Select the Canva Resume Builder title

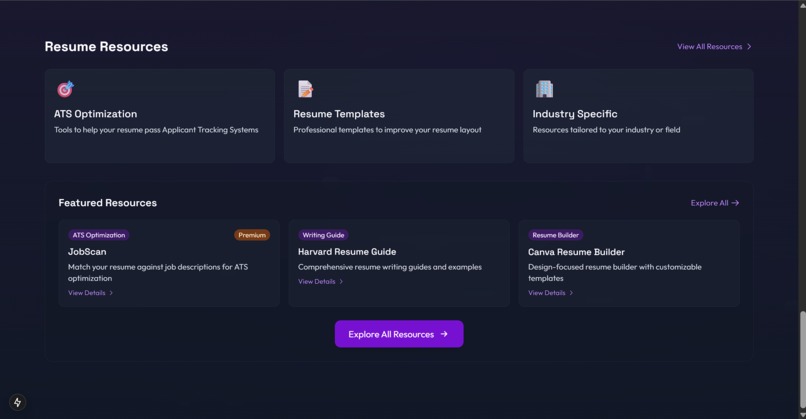click(576, 252)
